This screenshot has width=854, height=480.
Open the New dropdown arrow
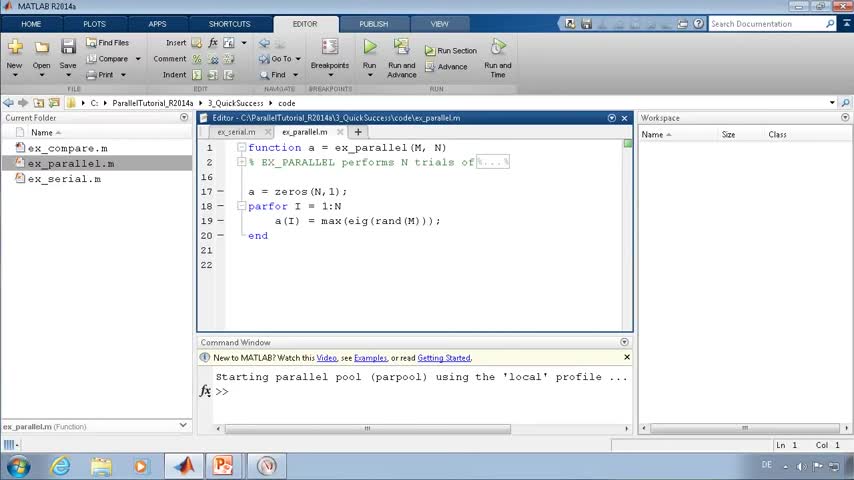click(15, 75)
